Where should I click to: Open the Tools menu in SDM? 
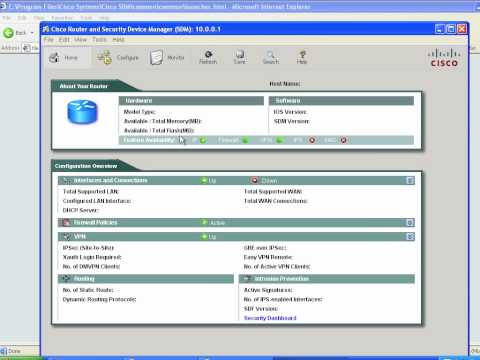(99, 40)
